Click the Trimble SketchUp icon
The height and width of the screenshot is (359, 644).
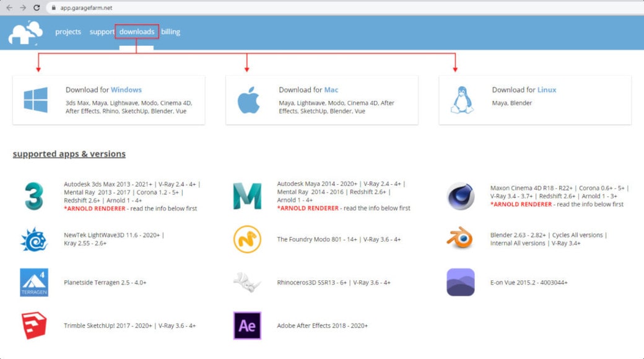pyautogui.click(x=33, y=326)
